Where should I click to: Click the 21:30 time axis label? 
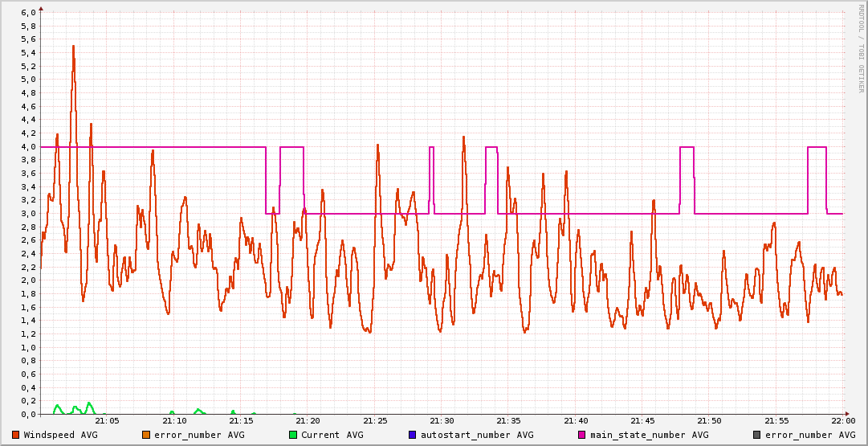click(442, 420)
